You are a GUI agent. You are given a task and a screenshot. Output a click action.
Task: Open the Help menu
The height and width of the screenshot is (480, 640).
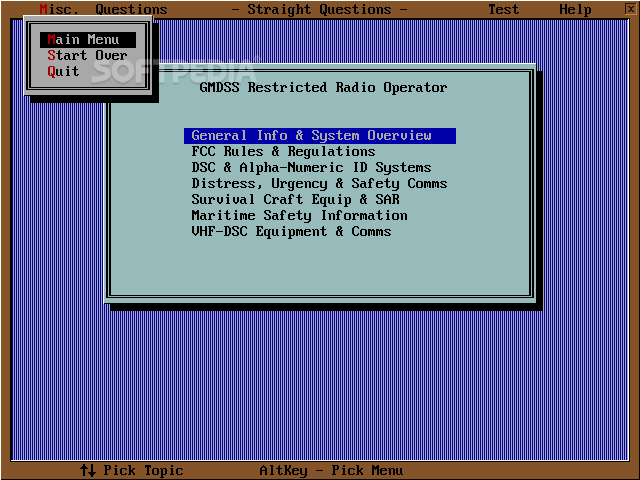pos(575,9)
